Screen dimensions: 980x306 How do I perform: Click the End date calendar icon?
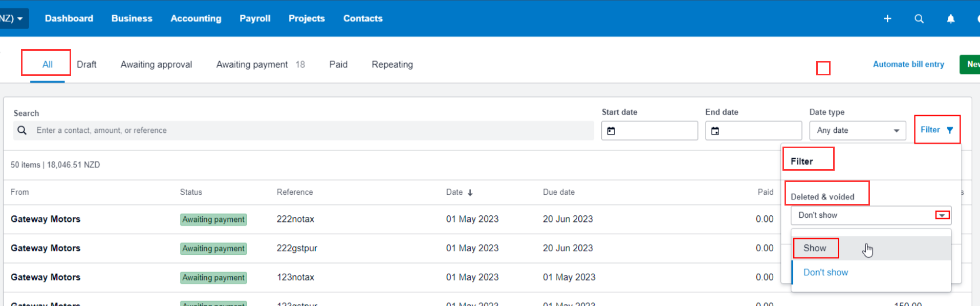point(715,131)
